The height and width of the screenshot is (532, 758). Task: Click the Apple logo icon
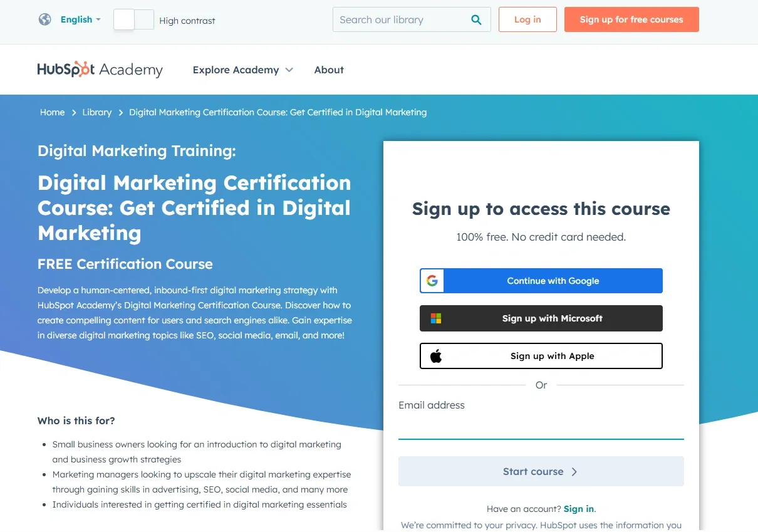[435, 355]
